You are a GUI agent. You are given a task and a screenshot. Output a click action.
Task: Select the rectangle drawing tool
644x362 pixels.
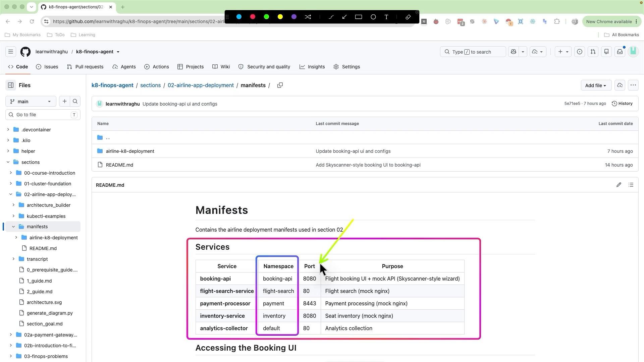pos(359,17)
